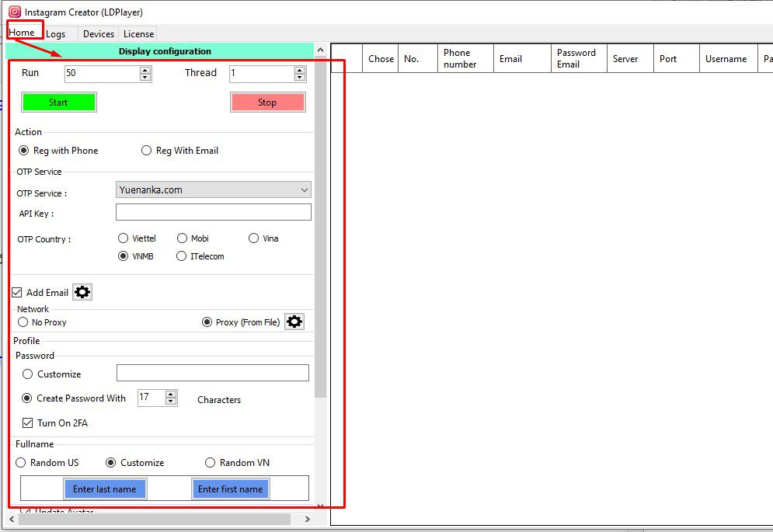This screenshot has width=773, height=532.
Task: Open the OTP Service dropdown
Action: click(214, 190)
